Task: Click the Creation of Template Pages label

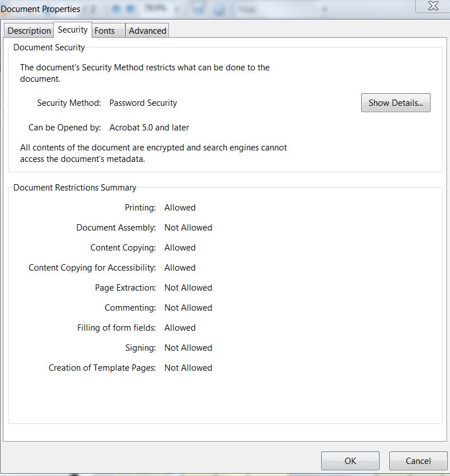Action: tap(102, 368)
